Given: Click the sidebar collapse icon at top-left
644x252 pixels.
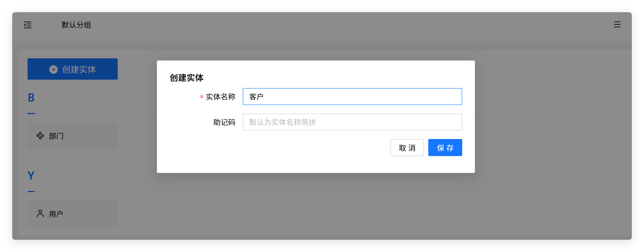Looking at the screenshot, I should tap(28, 25).
